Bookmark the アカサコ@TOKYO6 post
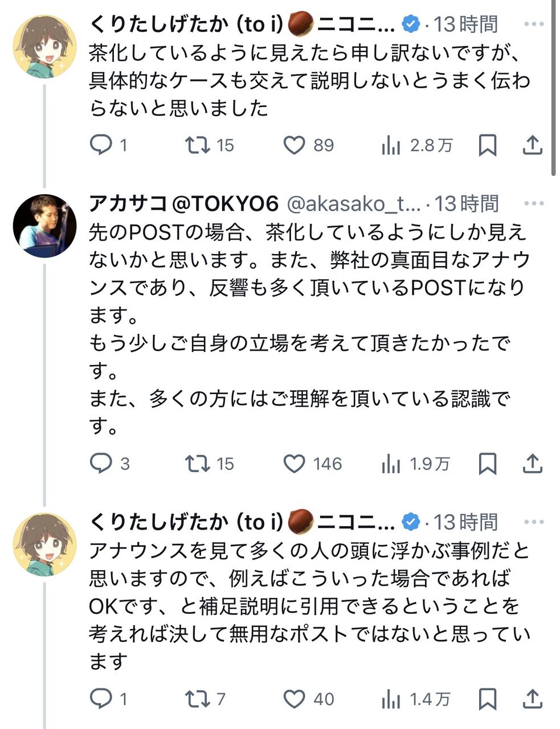This screenshot has width=560, height=729. click(x=487, y=464)
